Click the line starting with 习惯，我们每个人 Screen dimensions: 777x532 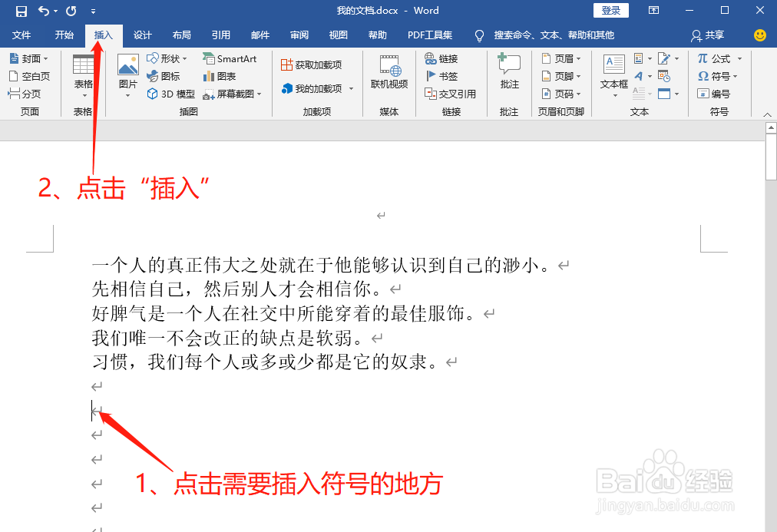(x=265, y=362)
